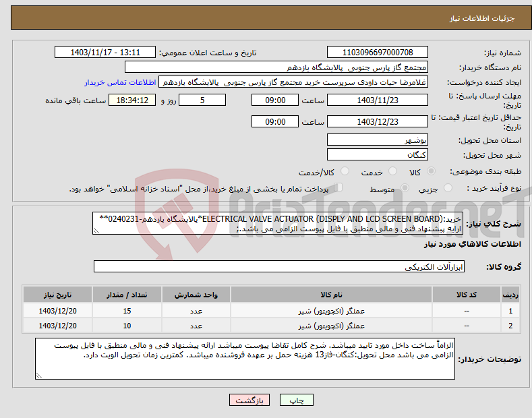Click row 1 need date 1403/12/20
The image size is (532, 418).
click(58, 311)
